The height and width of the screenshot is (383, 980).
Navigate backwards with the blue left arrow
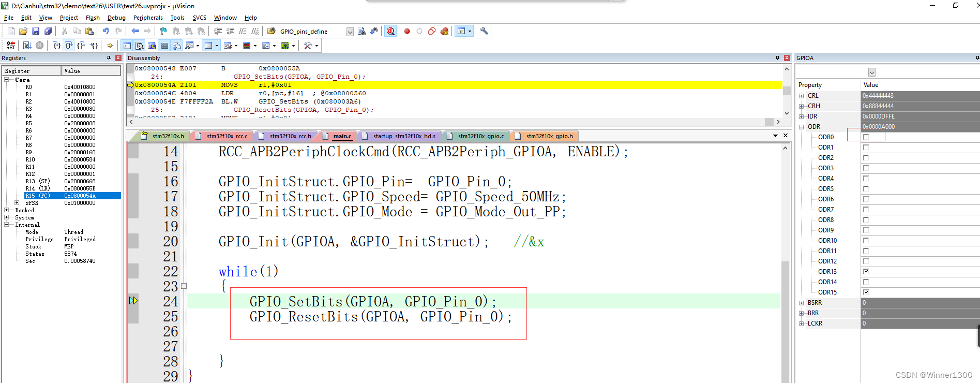click(135, 31)
